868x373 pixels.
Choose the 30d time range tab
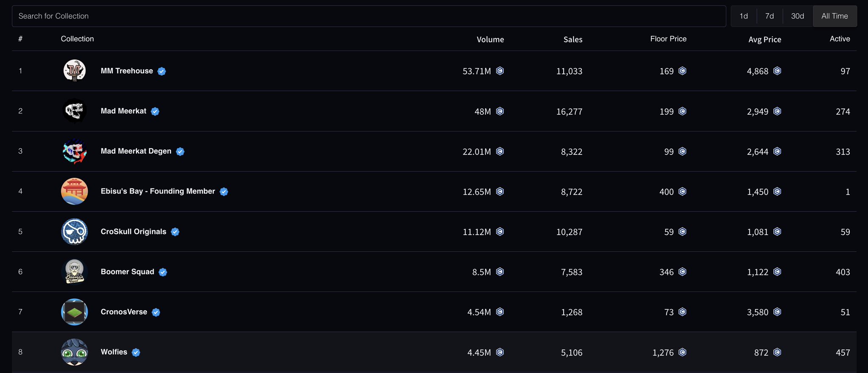pyautogui.click(x=797, y=16)
